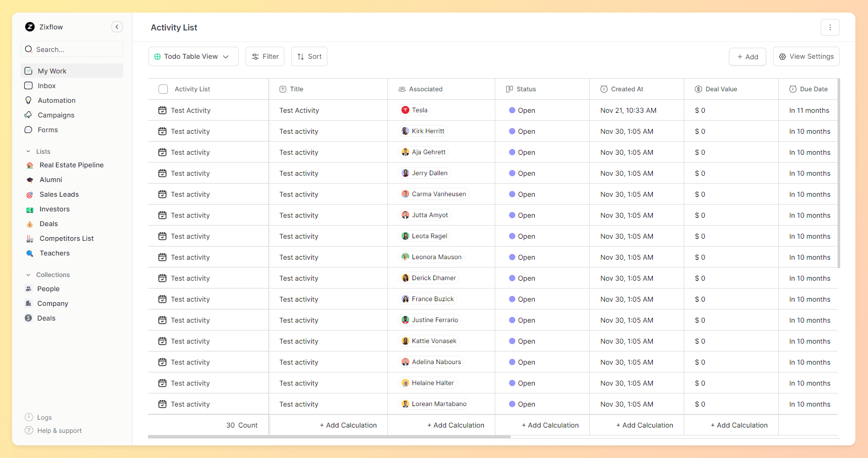This screenshot has width=868, height=458.
Task: Open the Real Estate Pipeline list
Action: pos(71,165)
